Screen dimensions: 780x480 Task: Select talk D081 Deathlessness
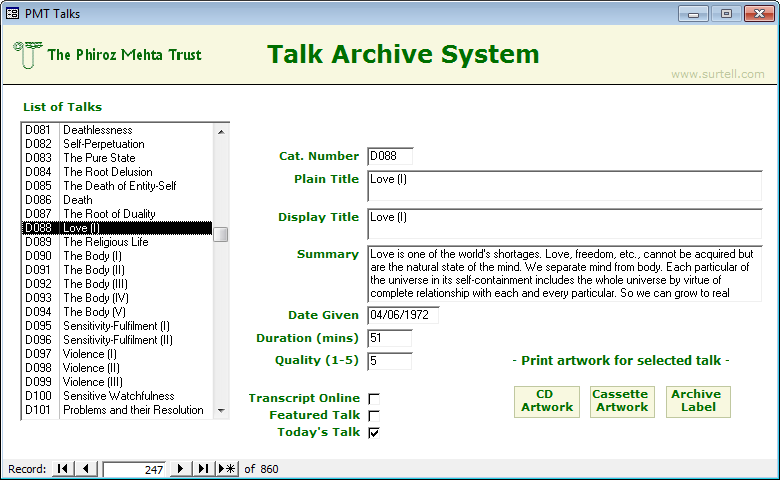coord(117,130)
